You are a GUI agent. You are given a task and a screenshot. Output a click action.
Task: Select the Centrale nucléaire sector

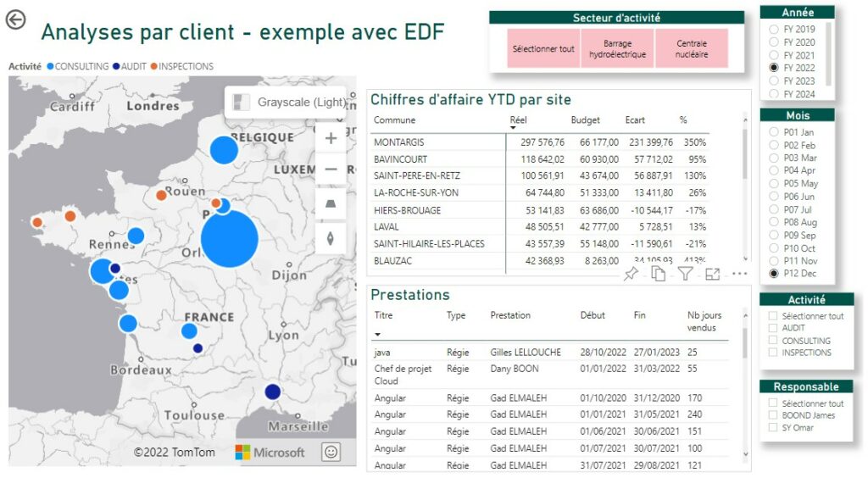(x=692, y=48)
